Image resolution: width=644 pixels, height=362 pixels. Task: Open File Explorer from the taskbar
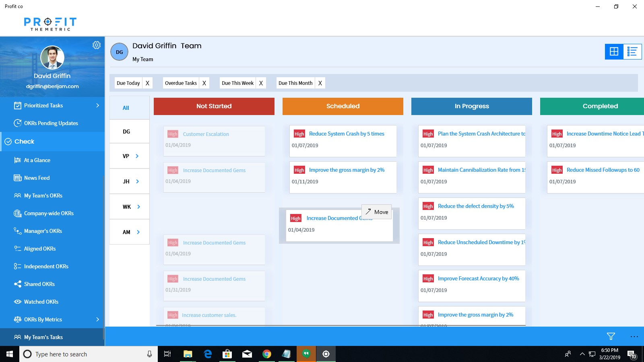tap(188, 354)
